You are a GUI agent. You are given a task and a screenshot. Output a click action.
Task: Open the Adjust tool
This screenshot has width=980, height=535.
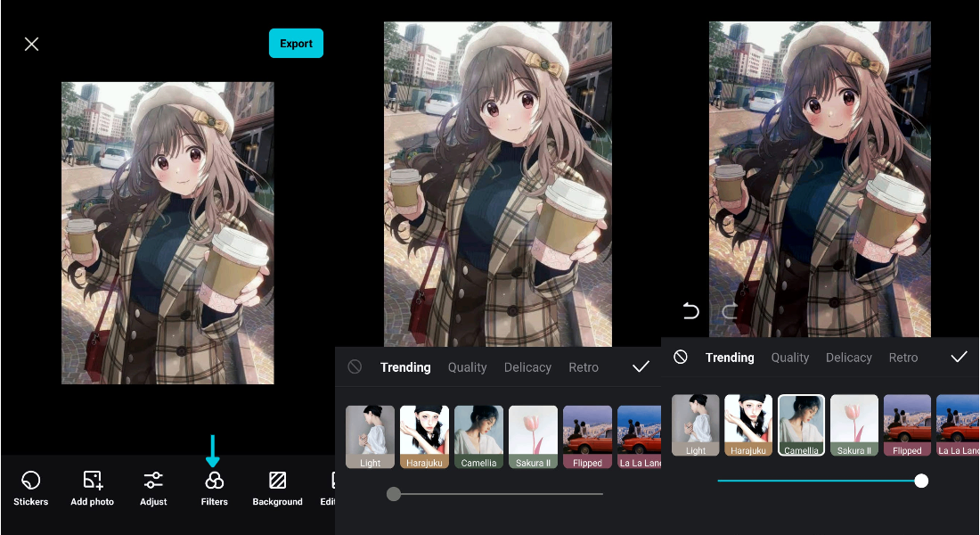click(153, 489)
